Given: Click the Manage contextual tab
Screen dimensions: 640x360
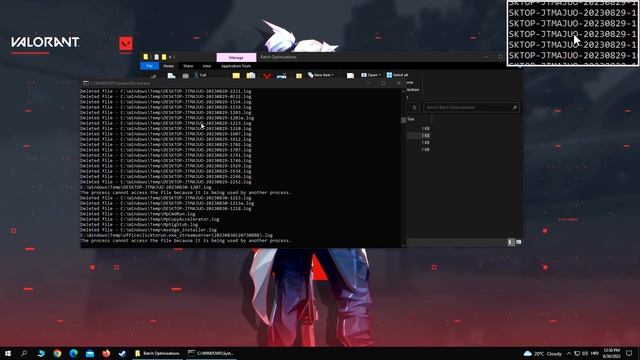Looking at the screenshot, I should point(236,58).
